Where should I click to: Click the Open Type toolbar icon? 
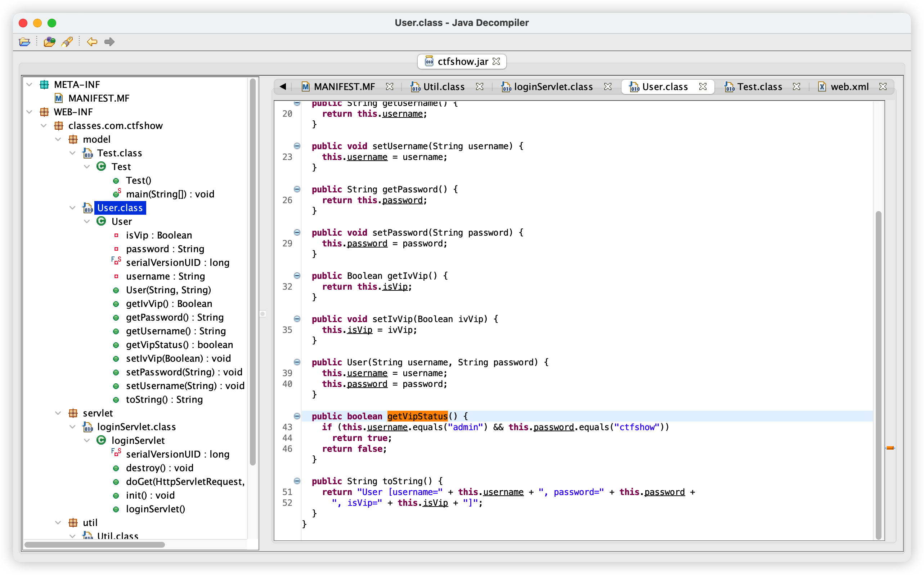coord(49,42)
